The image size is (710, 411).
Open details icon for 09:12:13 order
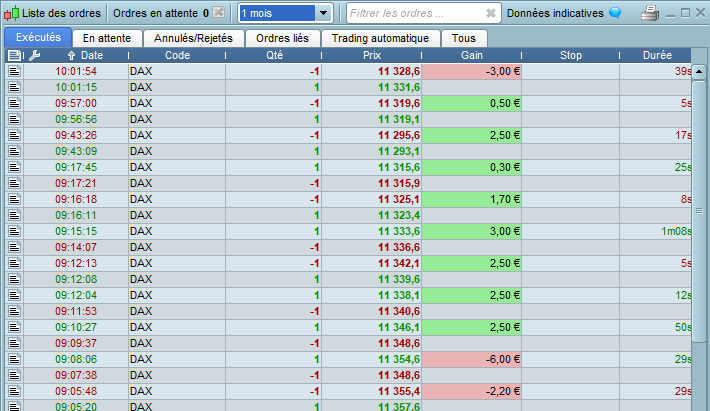tap(14, 263)
